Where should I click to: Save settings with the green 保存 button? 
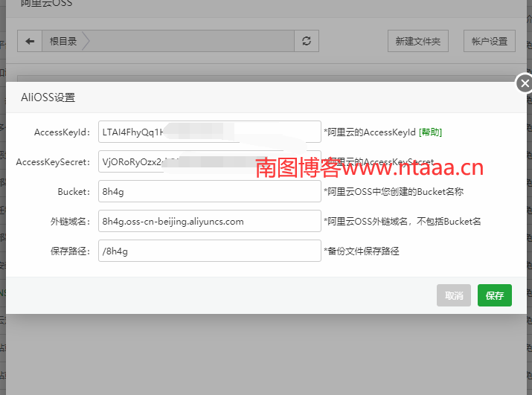[494, 295]
